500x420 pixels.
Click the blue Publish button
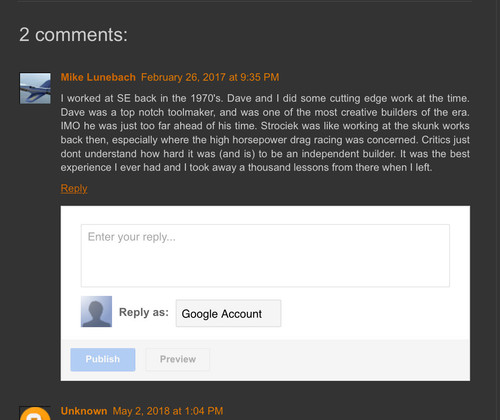103,359
